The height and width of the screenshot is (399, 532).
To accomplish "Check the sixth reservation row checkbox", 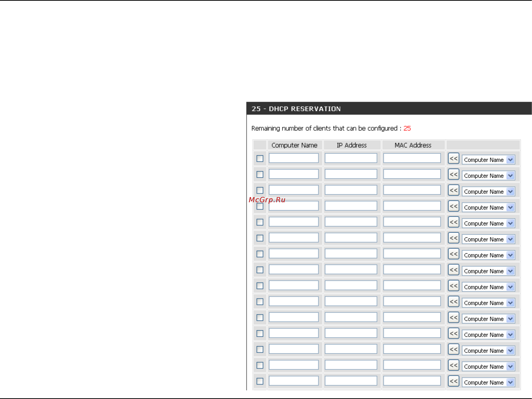I will pos(260,238).
